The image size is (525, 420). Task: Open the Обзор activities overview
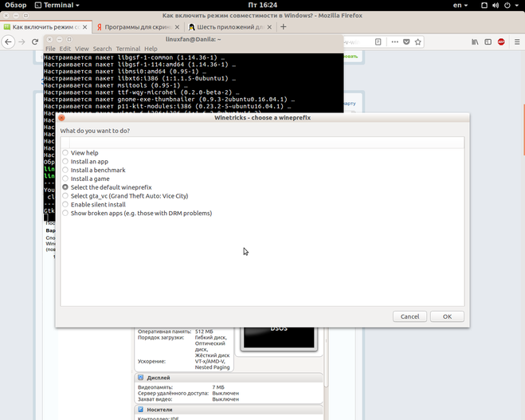pos(15,5)
